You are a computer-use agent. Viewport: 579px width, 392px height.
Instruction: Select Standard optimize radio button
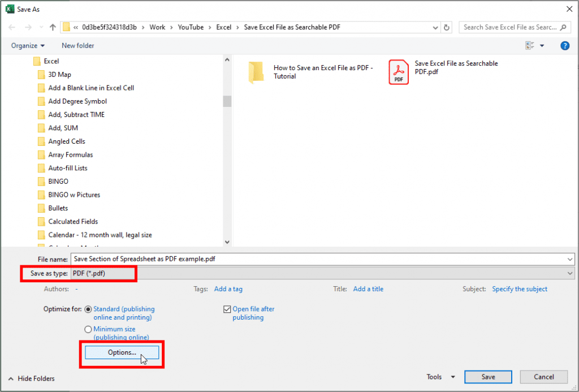[88, 309]
